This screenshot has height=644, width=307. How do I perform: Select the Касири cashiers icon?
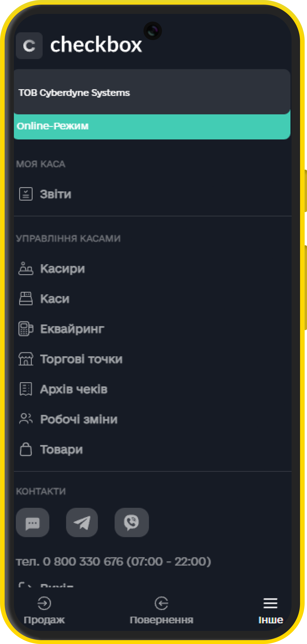(26, 269)
